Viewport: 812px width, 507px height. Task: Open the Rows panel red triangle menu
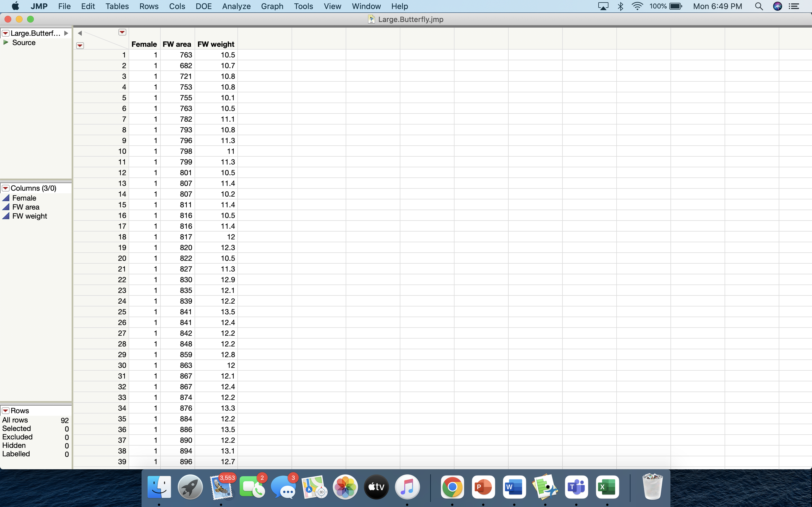[x=5, y=410]
